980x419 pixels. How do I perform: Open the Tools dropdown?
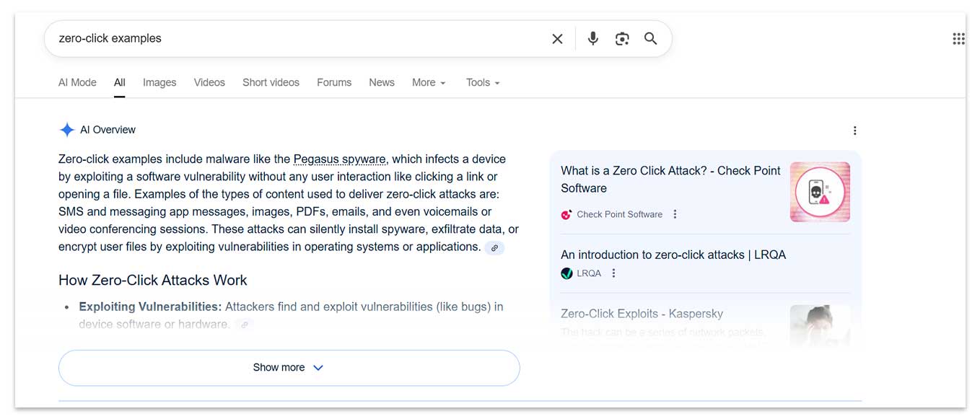pos(482,83)
